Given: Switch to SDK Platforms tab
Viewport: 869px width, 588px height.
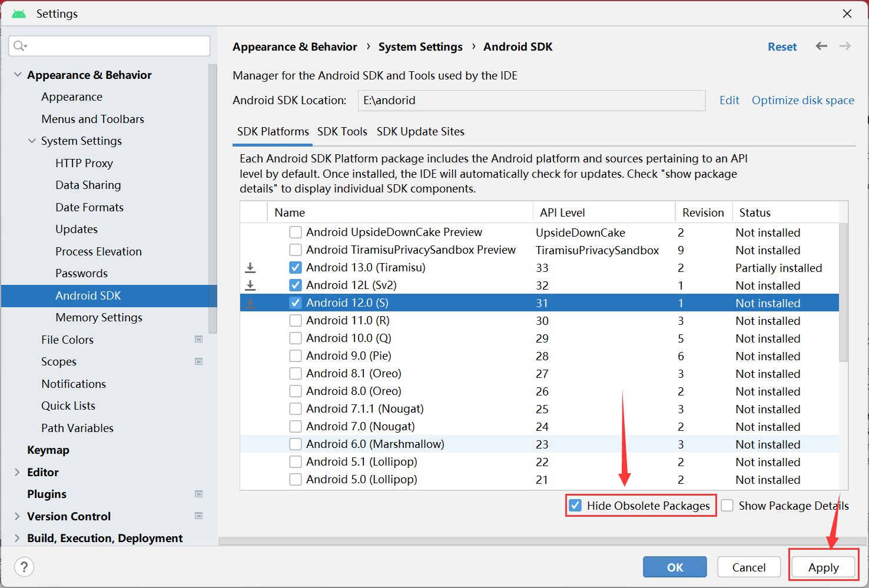Looking at the screenshot, I should pyautogui.click(x=273, y=131).
